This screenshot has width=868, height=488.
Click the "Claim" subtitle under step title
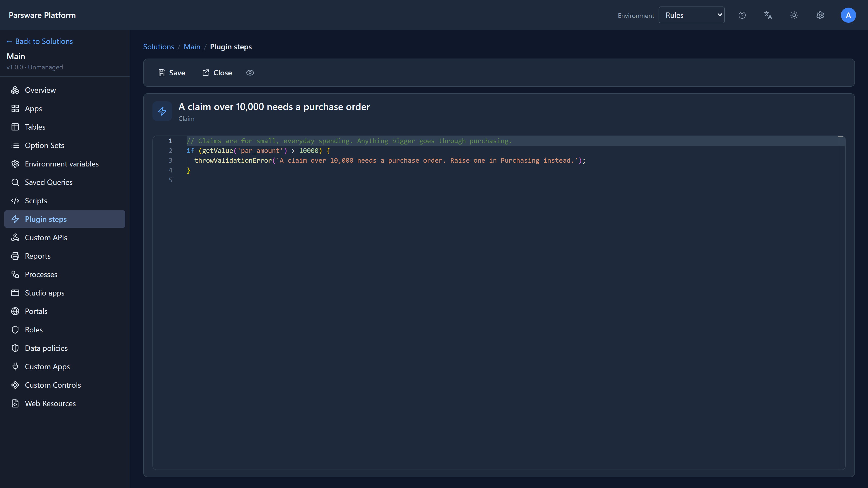(186, 118)
